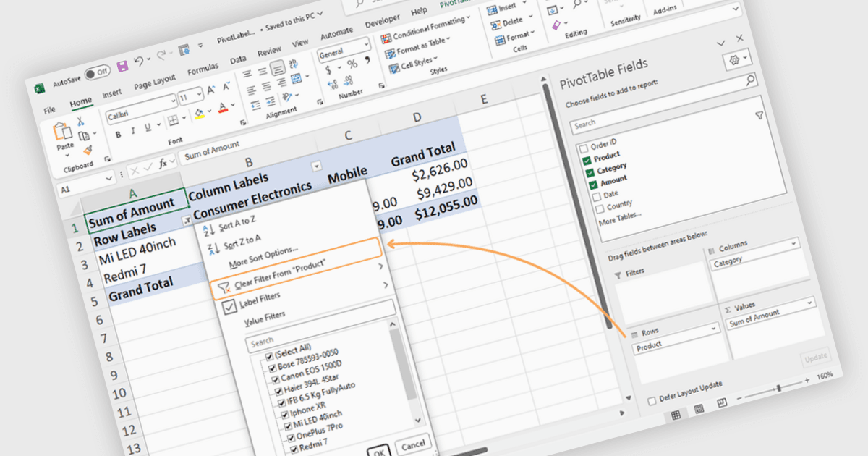Open the font name Calibri dropdown
The image size is (868, 456).
[x=172, y=100]
